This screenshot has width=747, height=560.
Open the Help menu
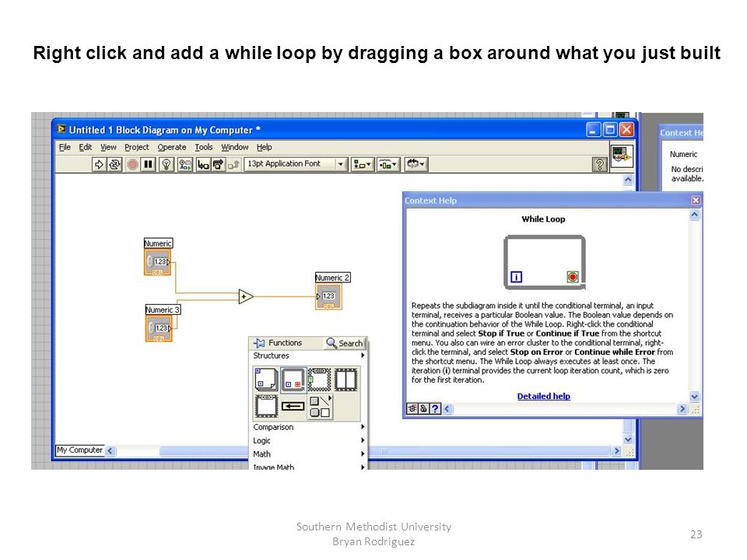(x=264, y=147)
